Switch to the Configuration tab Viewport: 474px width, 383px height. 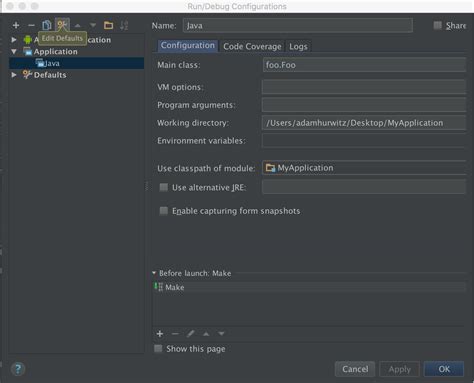188,46
